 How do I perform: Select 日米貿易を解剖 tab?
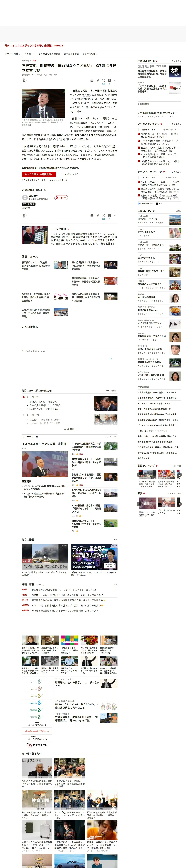(x=71, y=54)
